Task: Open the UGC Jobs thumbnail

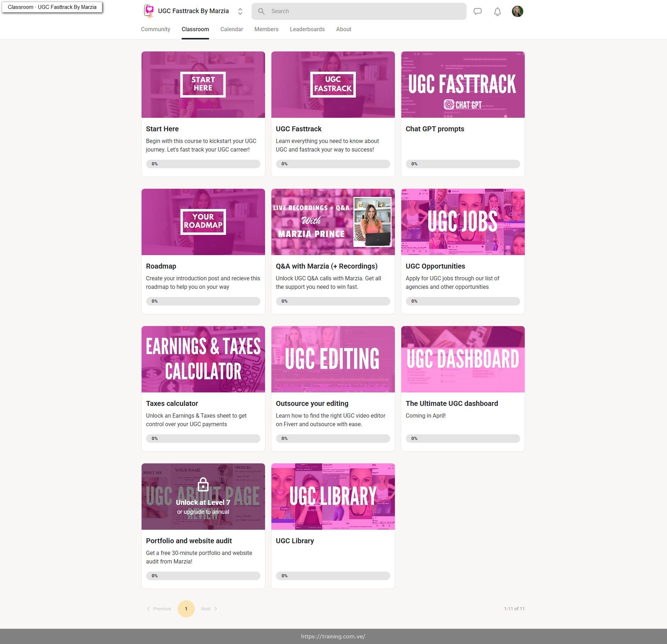Action: click(463, 222)
